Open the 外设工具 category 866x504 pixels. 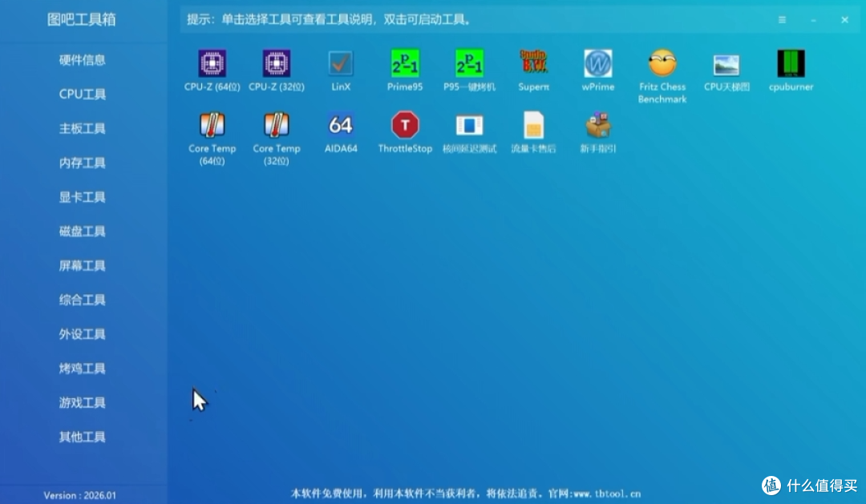coord(83,334)
